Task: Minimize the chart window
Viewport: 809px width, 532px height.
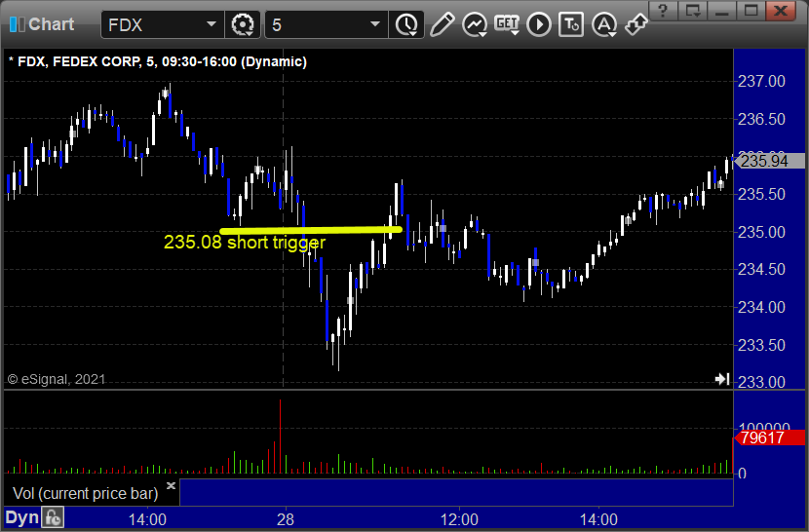Action: tap(722, 11)
